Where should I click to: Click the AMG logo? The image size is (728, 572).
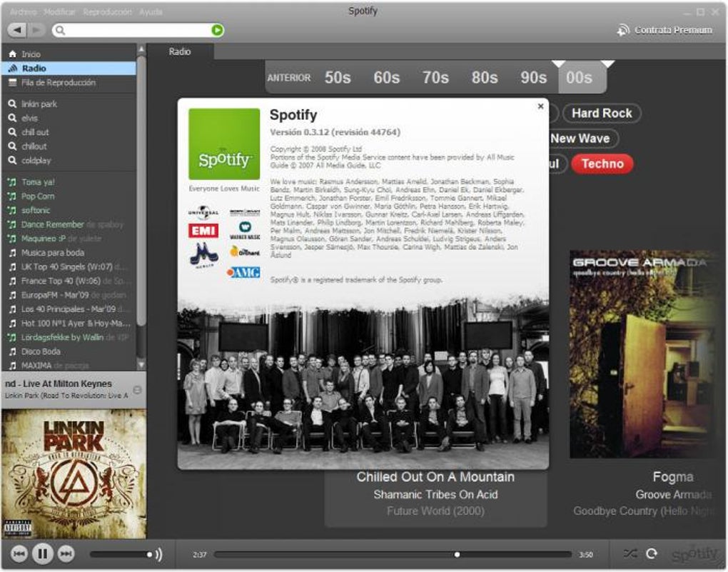pos(243,272)
